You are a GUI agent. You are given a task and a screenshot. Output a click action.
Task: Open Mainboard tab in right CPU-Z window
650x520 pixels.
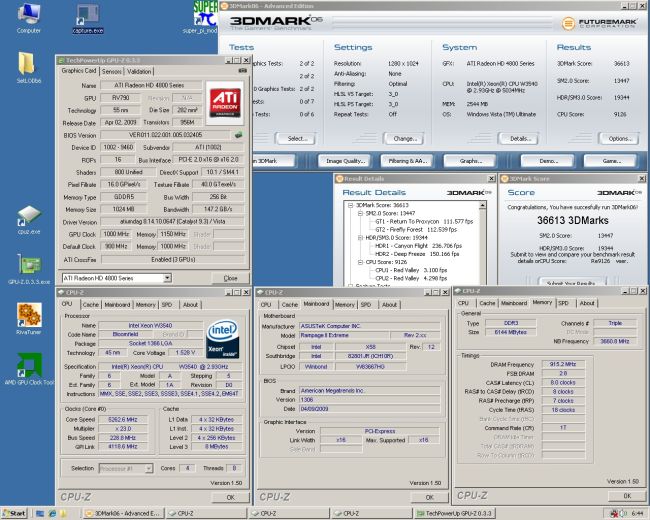click(x=514, y=303)
